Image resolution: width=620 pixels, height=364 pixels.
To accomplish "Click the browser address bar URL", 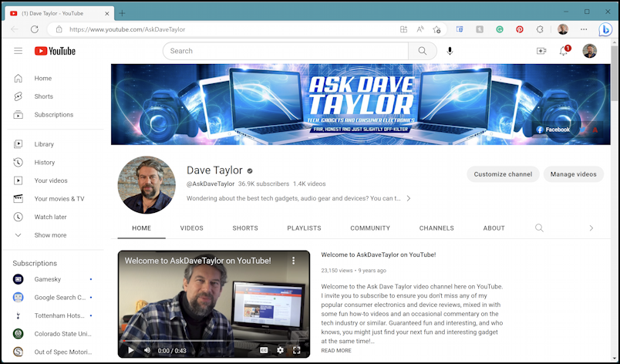I will pos(127,29).
